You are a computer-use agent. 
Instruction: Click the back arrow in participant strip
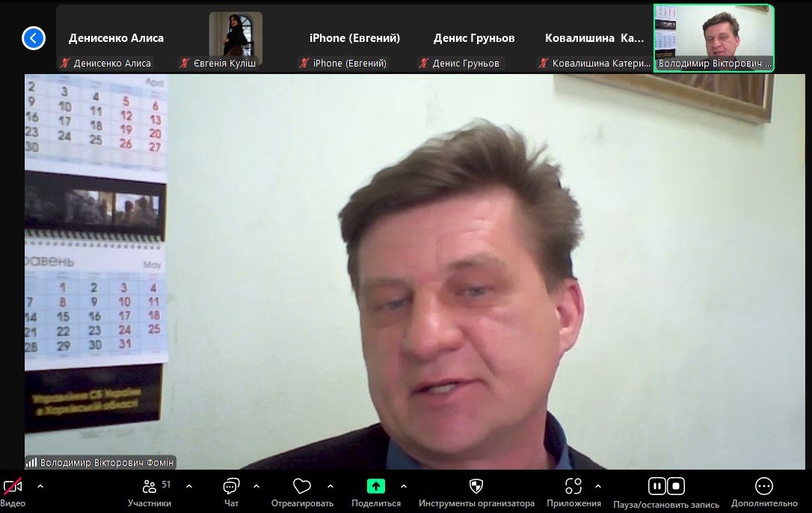click(34, 38)
